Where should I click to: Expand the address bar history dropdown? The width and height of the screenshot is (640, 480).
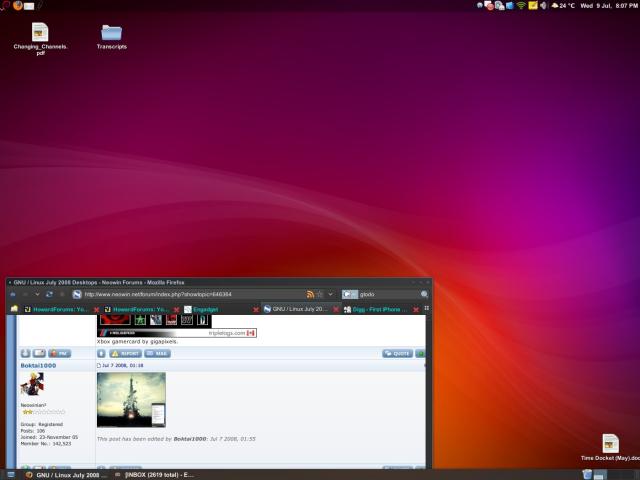coord(331,294)
